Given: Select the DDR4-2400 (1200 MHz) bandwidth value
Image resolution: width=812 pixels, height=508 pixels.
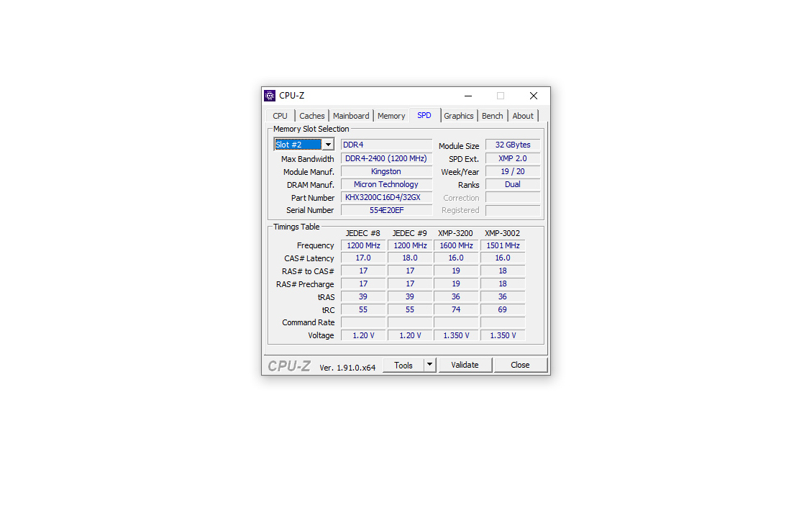Looking at the screenshot, I should point(386,158).
